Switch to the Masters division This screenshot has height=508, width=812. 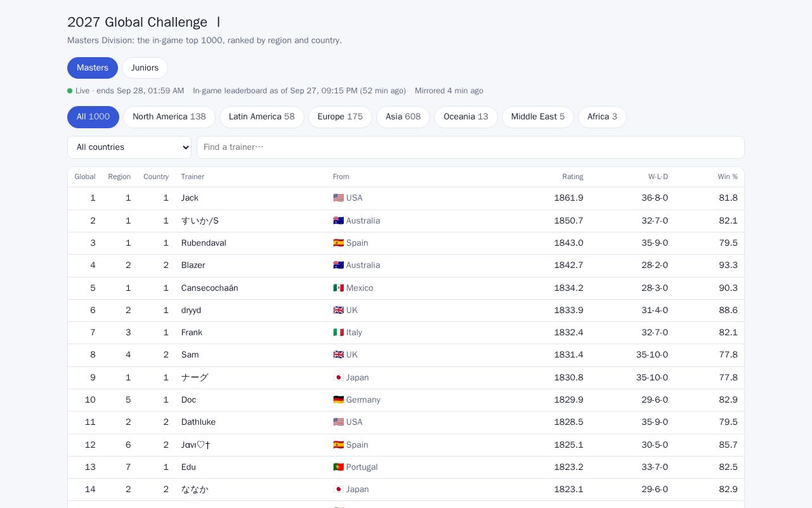pos(93,68)
